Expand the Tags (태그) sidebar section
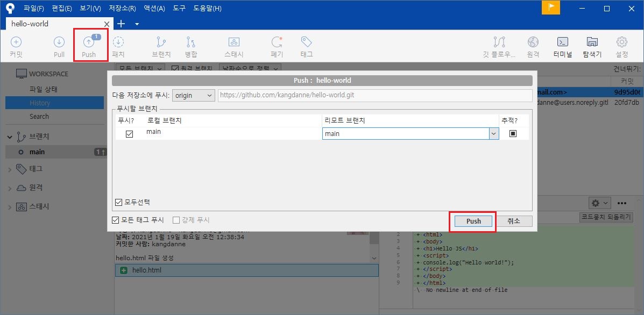 [x=10, y=169]
